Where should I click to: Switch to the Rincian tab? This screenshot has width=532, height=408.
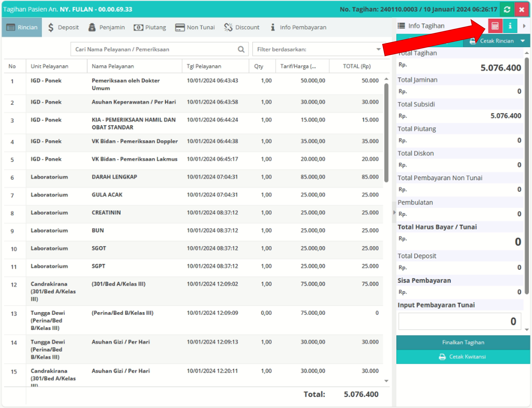pyautogui.click(x=22, y=27)
